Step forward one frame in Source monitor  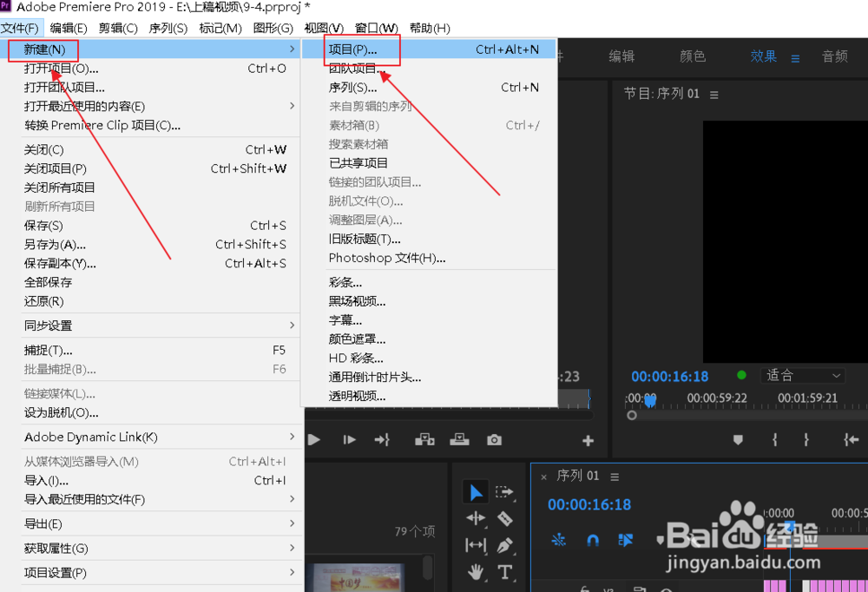pos(349,440)
